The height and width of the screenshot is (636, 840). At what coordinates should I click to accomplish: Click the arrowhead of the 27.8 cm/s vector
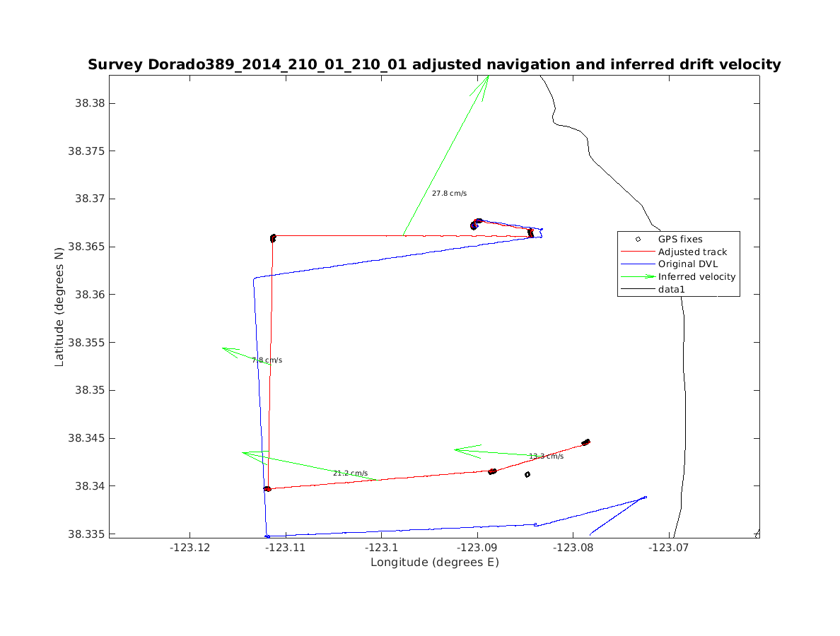click(487, 78)
